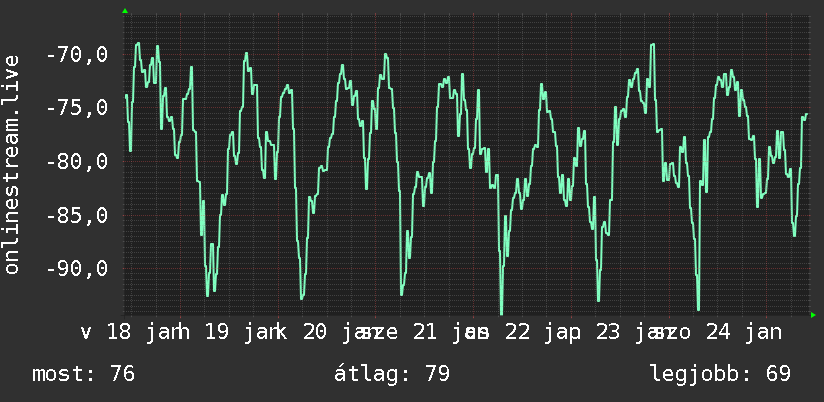Click the '24 jan' date label
Screen dimensions: 824x402
click(744, 332)
